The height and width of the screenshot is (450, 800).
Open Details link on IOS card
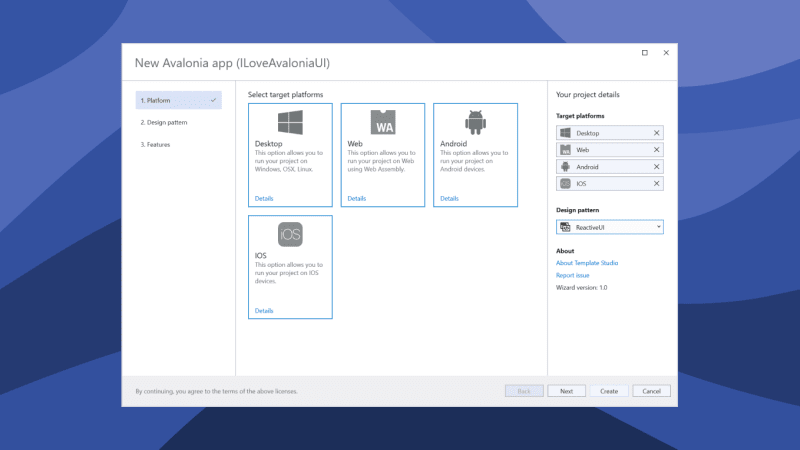point(264,311)
